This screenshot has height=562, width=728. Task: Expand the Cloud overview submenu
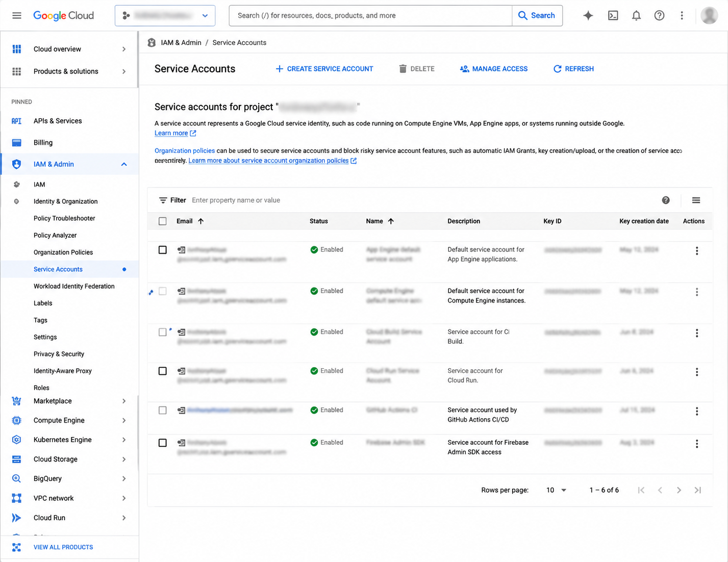pos(124,49)
